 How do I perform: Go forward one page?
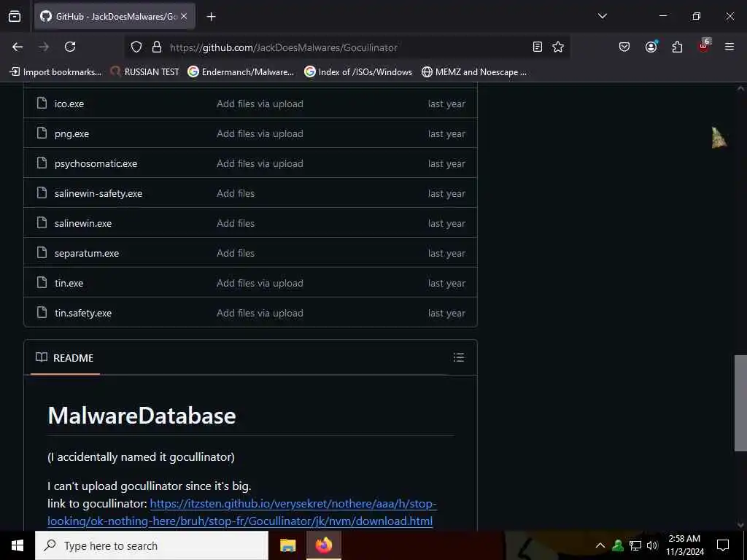point(44,47)
